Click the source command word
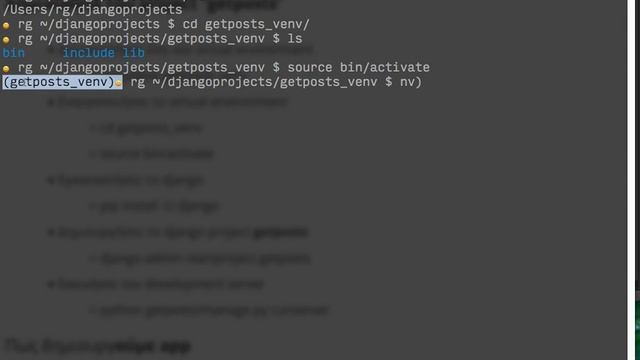 click(310, 67)
